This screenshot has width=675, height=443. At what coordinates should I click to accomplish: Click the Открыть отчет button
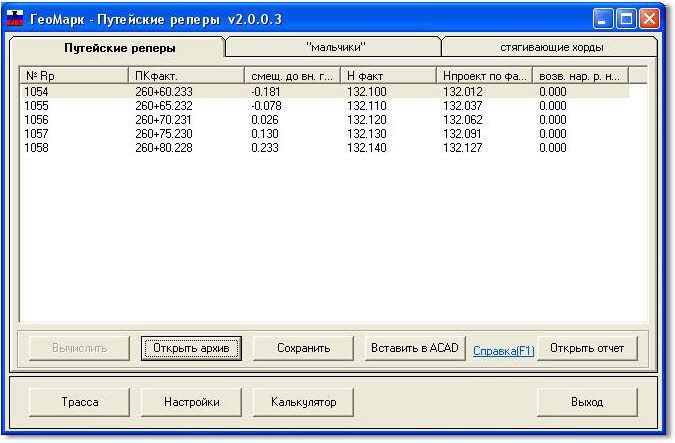tap(587, 348)
